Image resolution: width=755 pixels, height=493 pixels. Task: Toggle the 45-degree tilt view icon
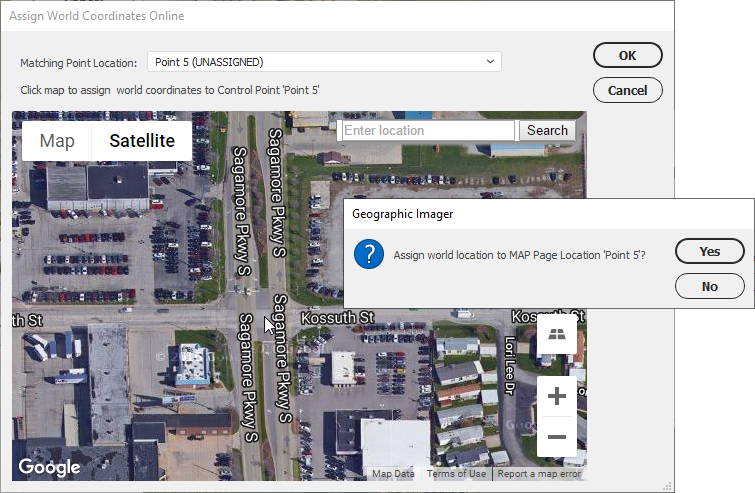pos(557,334)
